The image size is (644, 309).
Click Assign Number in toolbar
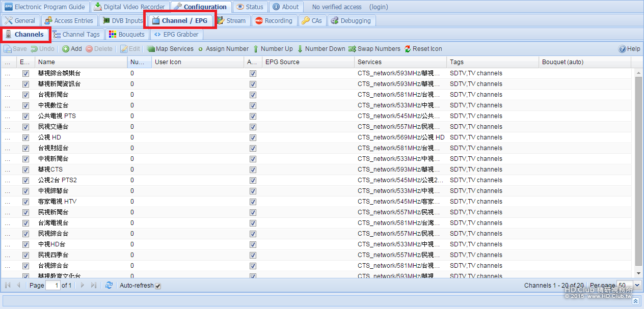click(x=223, y=49)
